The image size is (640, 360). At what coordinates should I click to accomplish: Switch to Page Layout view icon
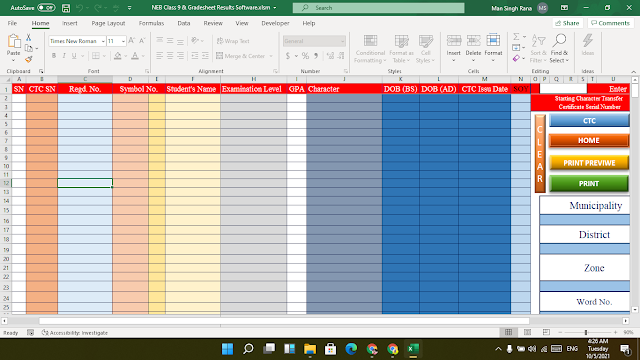pyautogui.click(x=527, y=332)
